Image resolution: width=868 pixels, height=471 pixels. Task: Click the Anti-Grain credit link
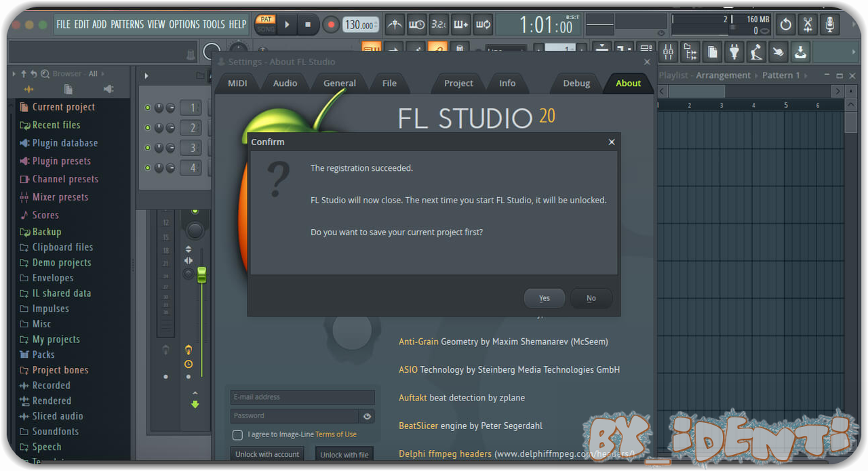point(418,342)
